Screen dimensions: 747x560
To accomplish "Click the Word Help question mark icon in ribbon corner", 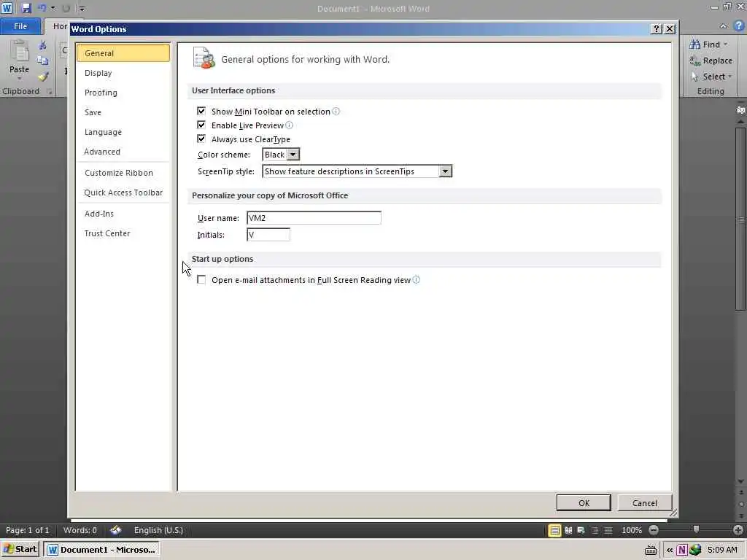I will click(x=739, y=26).
